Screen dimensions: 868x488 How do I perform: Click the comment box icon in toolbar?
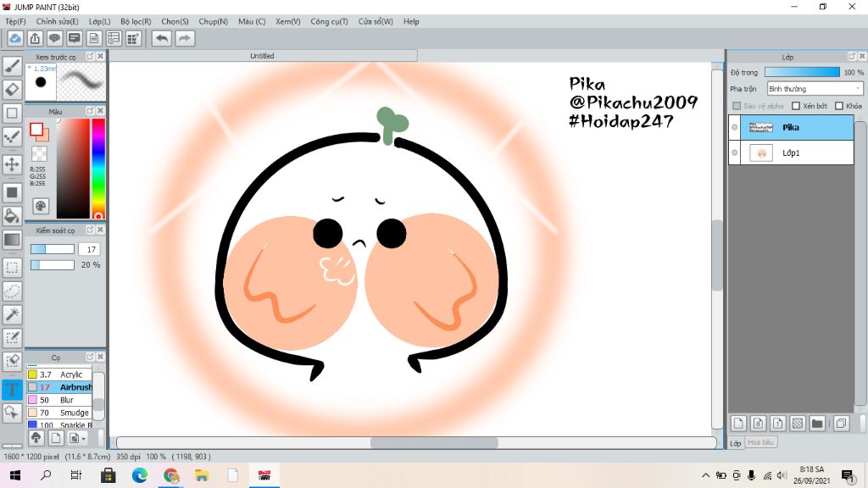[x=75, y=38]
